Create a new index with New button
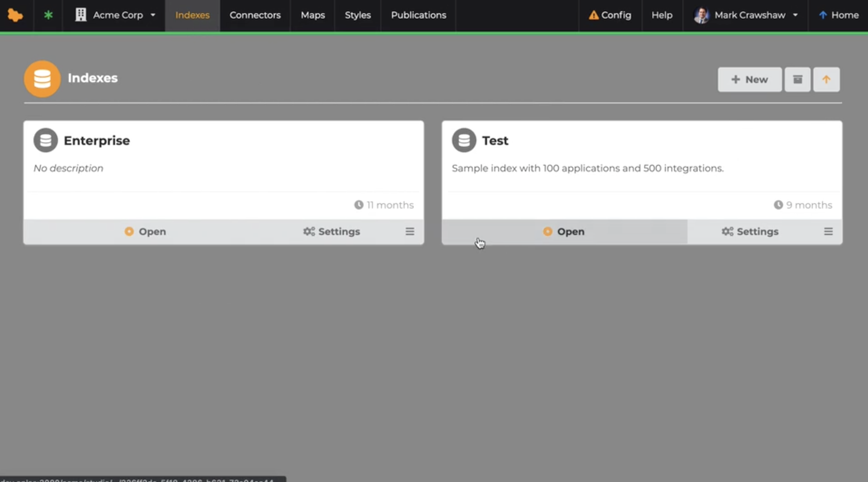The image size is (868, 482). [750, 80]
